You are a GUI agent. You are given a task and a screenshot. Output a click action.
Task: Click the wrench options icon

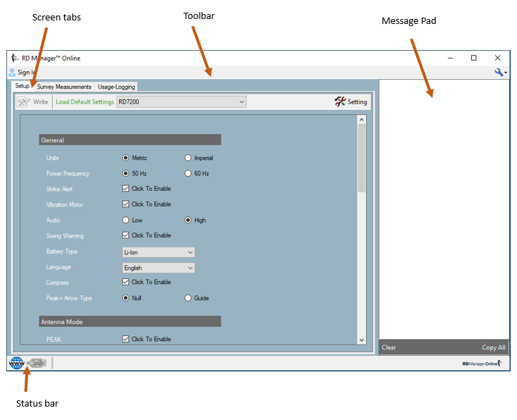coord(499,72)
